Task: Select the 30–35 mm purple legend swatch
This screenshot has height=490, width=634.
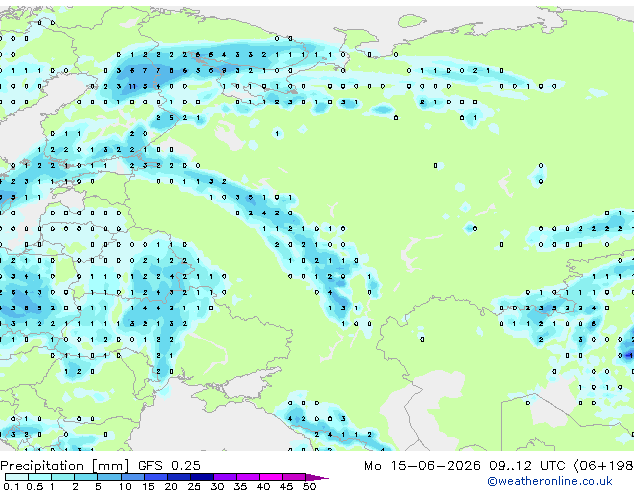Action: [225, 477]
